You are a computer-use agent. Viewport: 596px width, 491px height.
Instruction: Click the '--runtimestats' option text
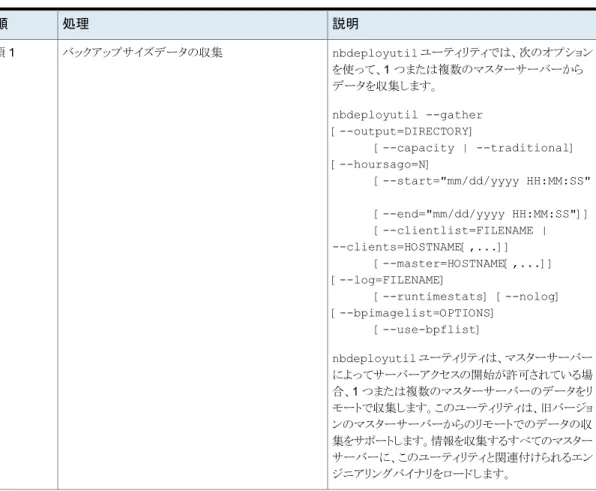430,296
